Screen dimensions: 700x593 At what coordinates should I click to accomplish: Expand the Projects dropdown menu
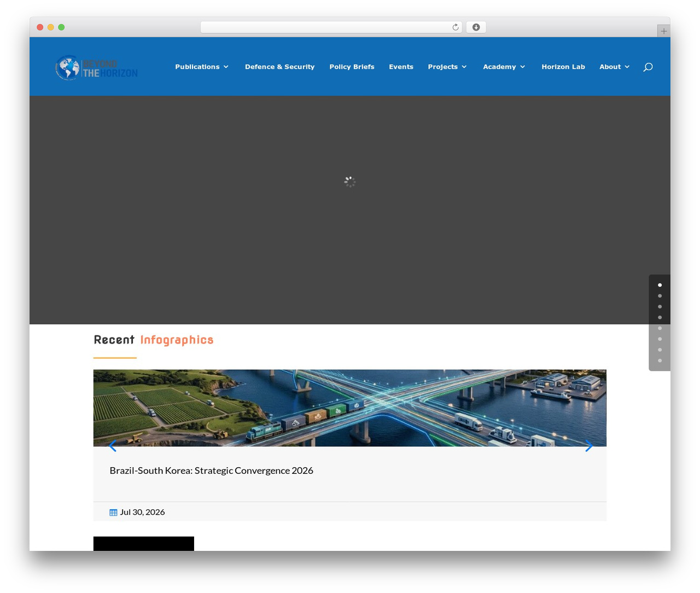click(447, 67)
